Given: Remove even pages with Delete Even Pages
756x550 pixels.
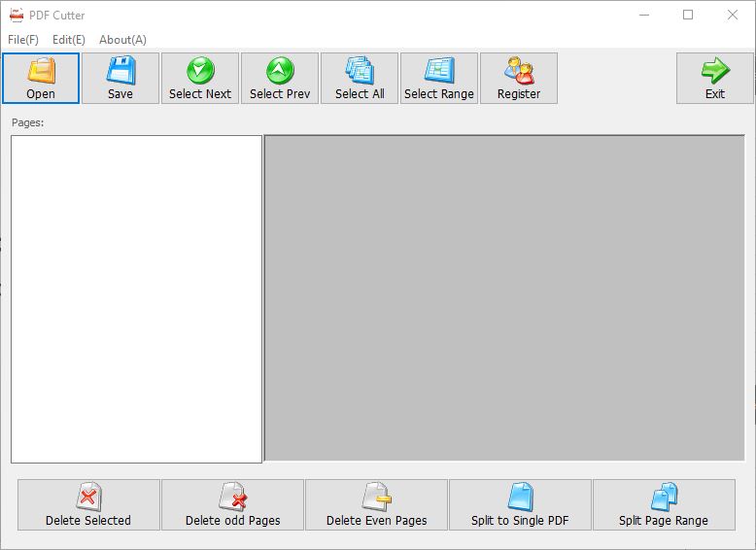Looking at the screenshot, I should [377, 504].
